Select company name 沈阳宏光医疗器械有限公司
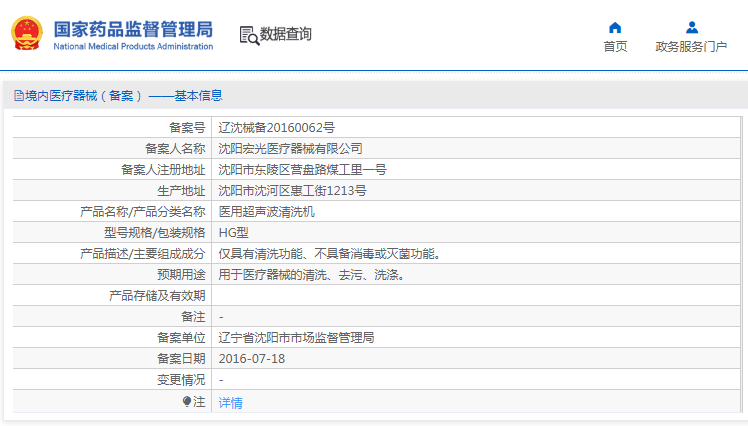Image resolution: width=748 pixels, height=426 pixels. (x=291, y=149)
